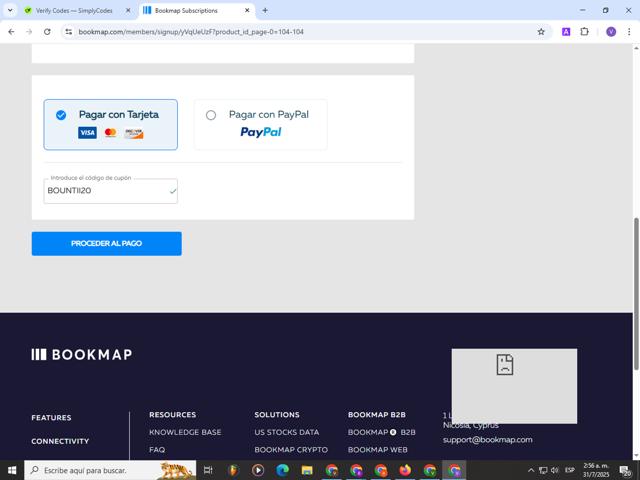Open the Chrome three-dot menu
This screenshot has width=640, height=480.
(x=629, y=32)
